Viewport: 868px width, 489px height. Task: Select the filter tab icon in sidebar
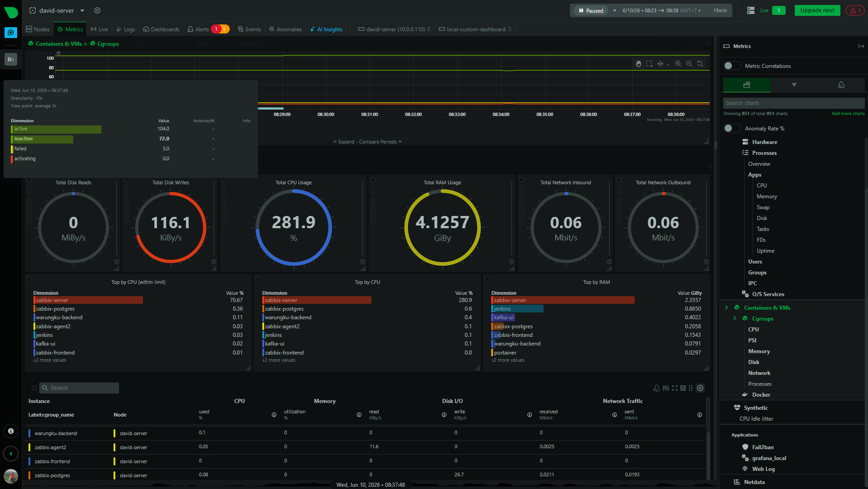tap(794, 85)
